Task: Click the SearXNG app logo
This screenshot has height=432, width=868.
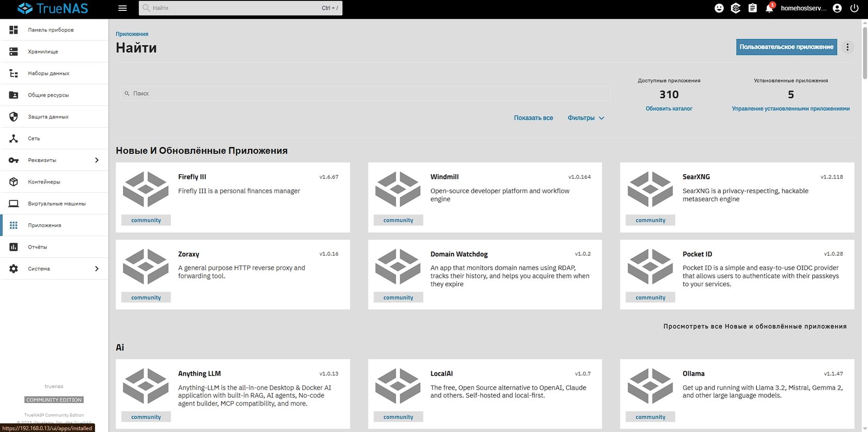Action: click(650, 189)
